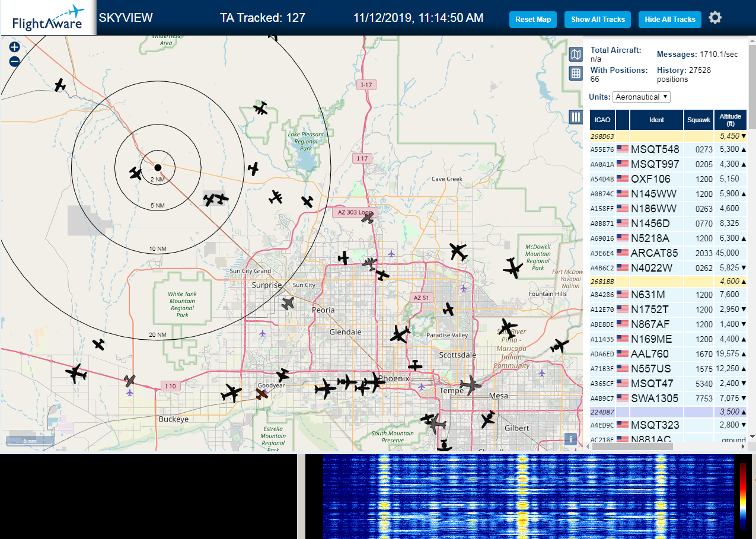Select the N4022W aircraft row
Viewport: 756px width, 539px height.
coord(668,268)
